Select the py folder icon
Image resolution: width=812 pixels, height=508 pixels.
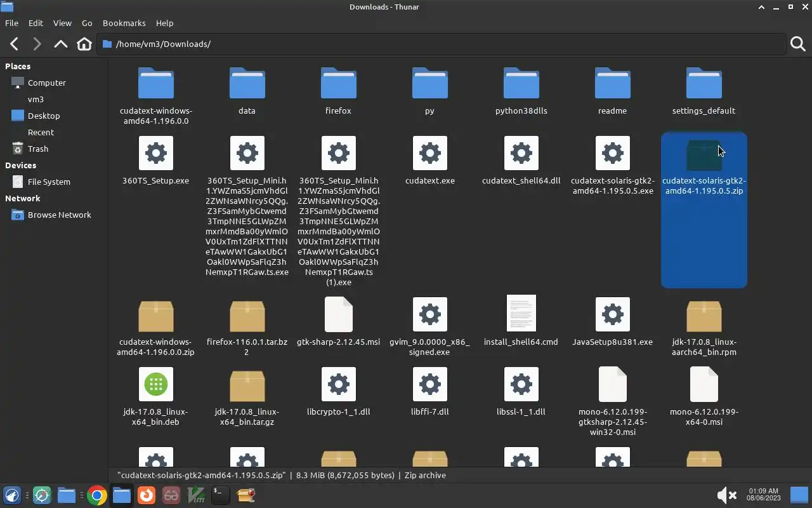429,83
